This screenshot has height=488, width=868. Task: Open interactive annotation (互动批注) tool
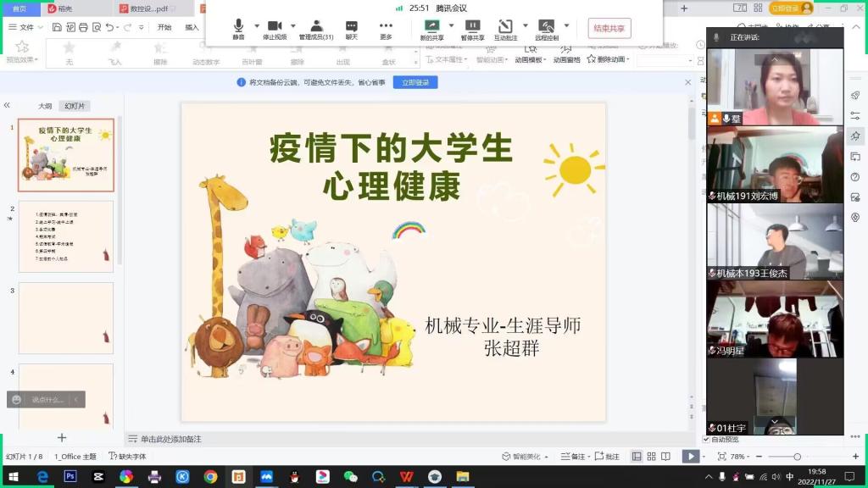[x=505, y=27]
